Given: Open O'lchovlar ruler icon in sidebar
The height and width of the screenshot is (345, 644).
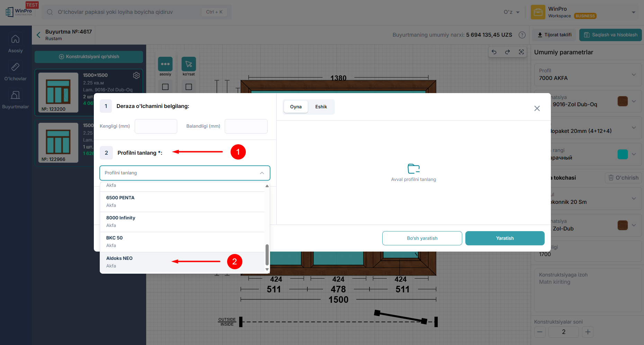Looking at the screenshot, I should 15,67.
